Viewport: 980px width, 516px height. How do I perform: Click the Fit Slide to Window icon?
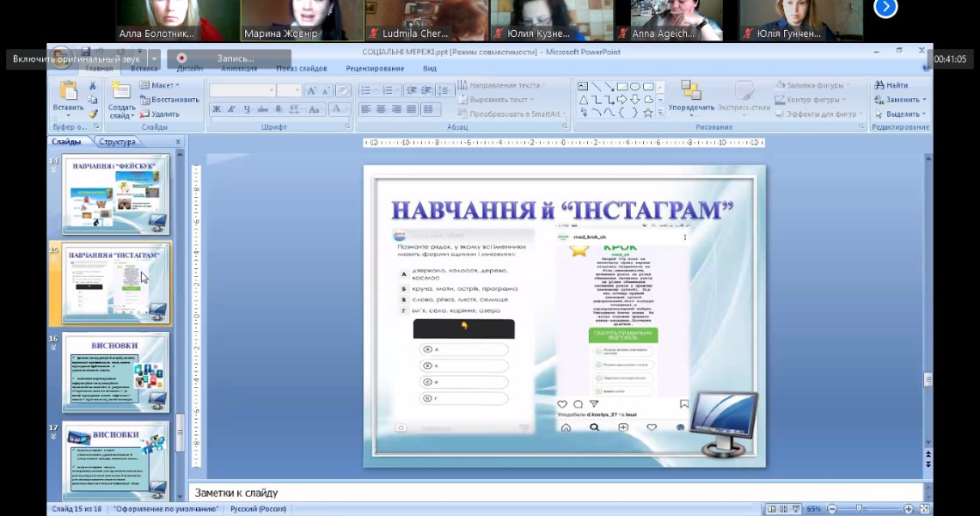(x=925, y=509)
